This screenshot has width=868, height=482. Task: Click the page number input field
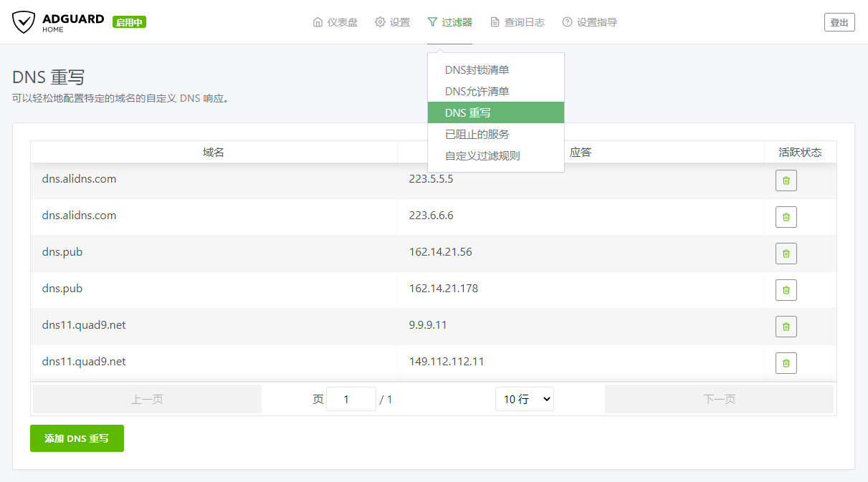(x=350, y=399)
